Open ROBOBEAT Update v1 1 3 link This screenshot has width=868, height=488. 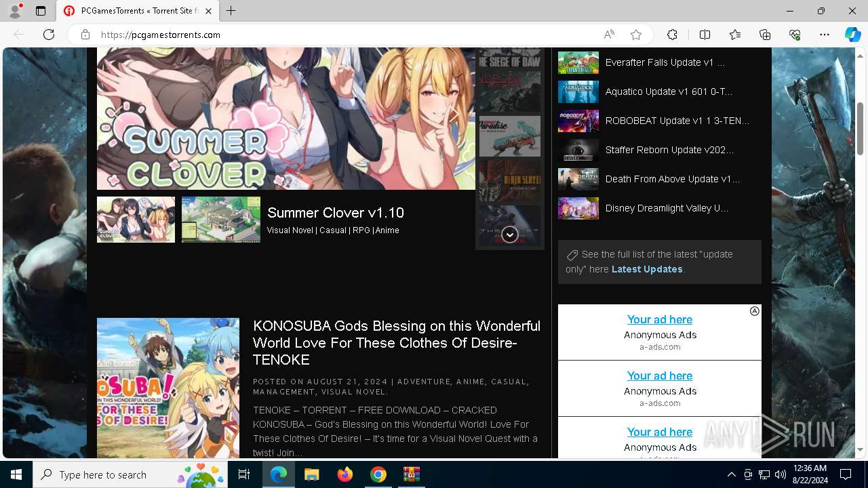click(677, 121)
